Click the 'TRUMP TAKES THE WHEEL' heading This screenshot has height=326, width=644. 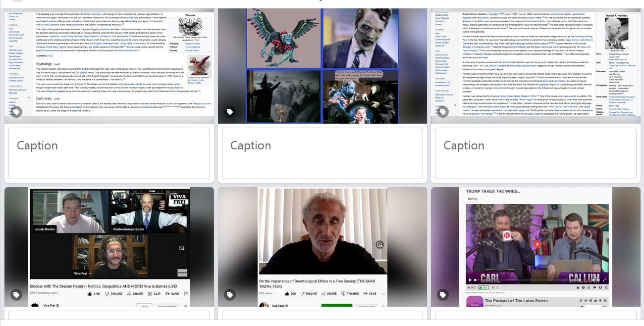(x=492, y=191)
